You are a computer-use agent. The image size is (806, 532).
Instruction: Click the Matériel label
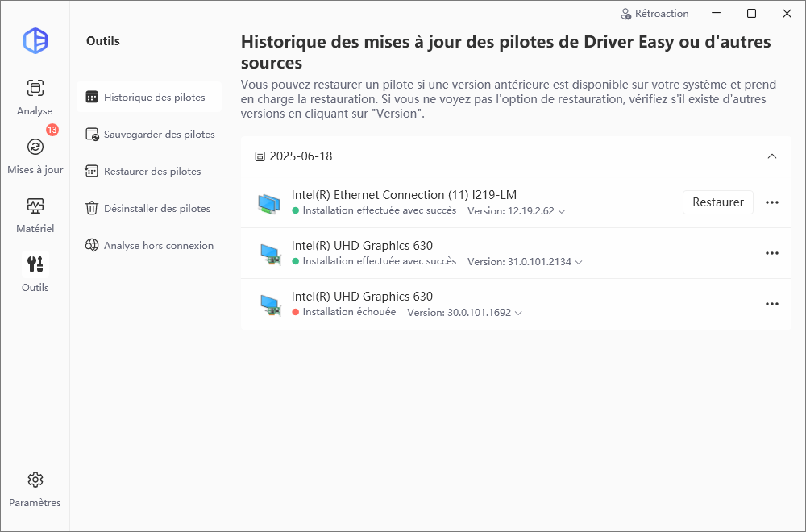click(x=35, y=229)
